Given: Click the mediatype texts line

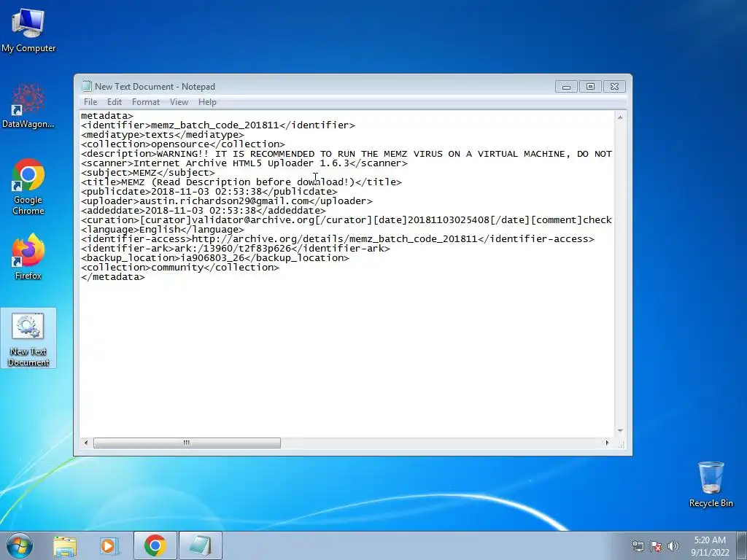Looking at the screenshot, I should [x=163, y=135].
